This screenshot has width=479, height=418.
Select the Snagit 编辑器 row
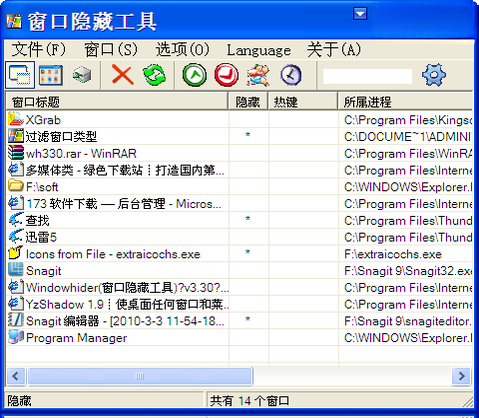click(239, 321)
